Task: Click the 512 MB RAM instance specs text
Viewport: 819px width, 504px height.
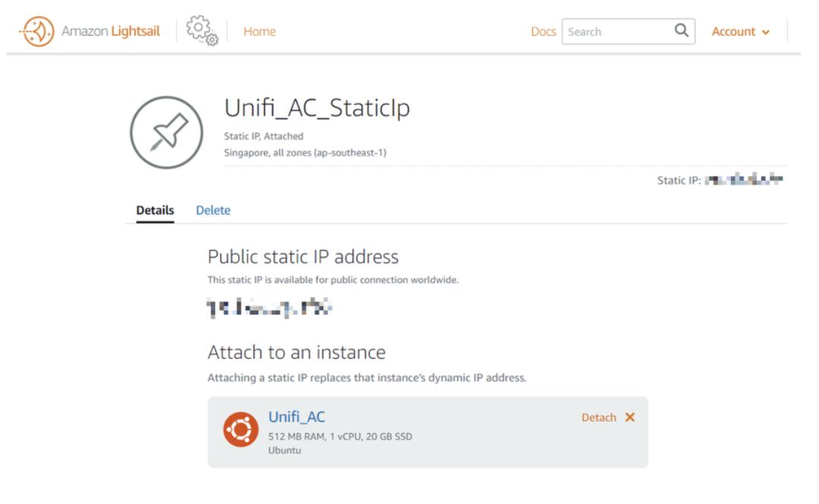Action: [x=340, y=436]
